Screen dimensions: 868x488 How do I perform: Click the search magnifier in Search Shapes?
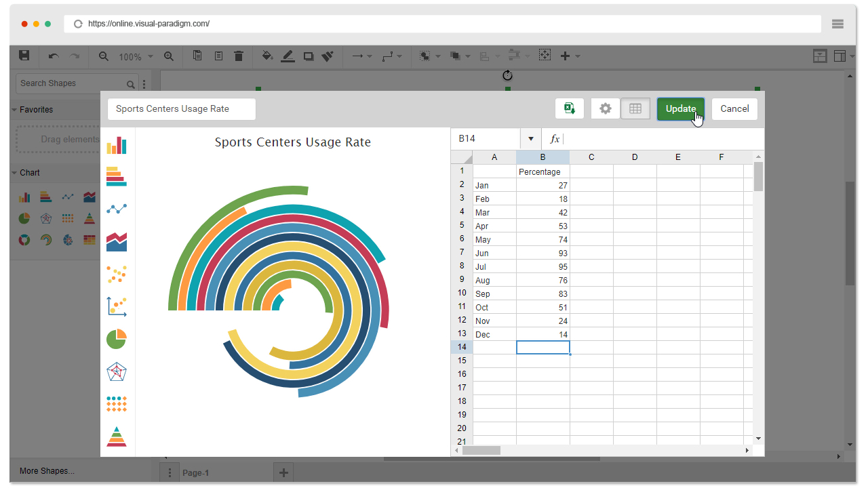131,84
